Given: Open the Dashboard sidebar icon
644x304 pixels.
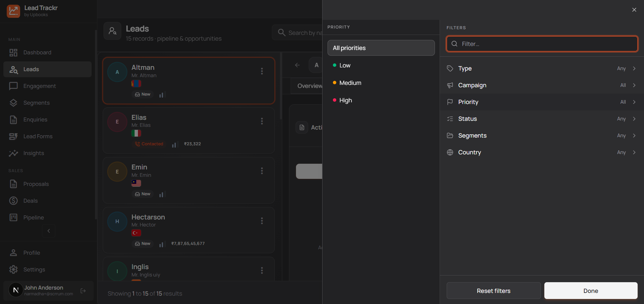Looking at the screenshot, I should (13, 53).
